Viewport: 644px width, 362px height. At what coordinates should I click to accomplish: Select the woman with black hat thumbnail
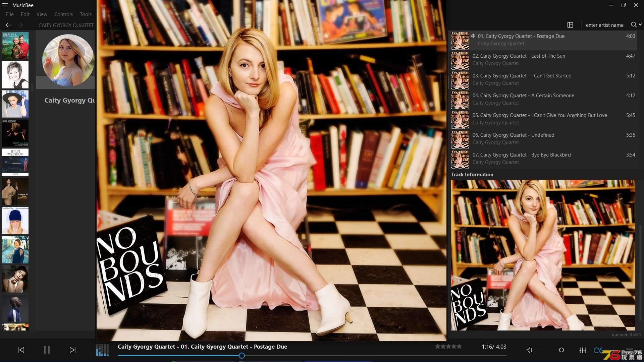15,104
